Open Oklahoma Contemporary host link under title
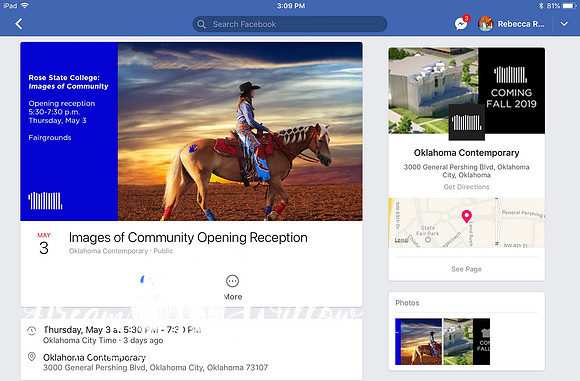The height and width of the screenshot is (381, 580). (x=108, y=251)
